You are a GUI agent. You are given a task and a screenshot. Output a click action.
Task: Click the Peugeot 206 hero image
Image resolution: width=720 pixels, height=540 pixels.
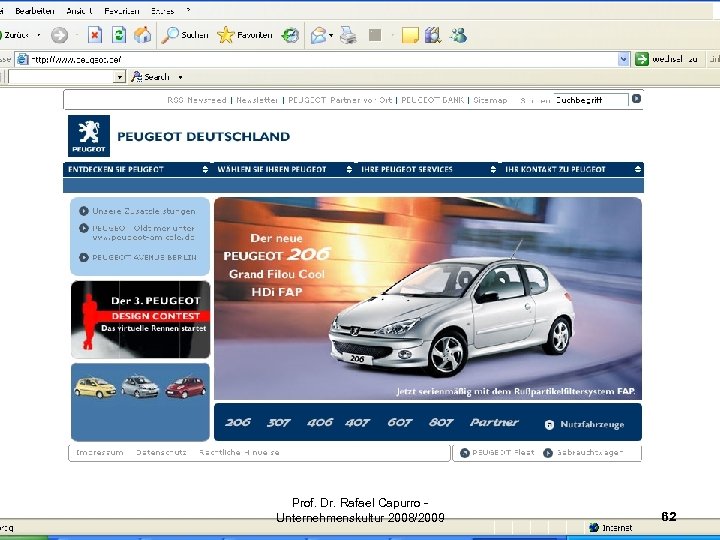click(428, 298)
